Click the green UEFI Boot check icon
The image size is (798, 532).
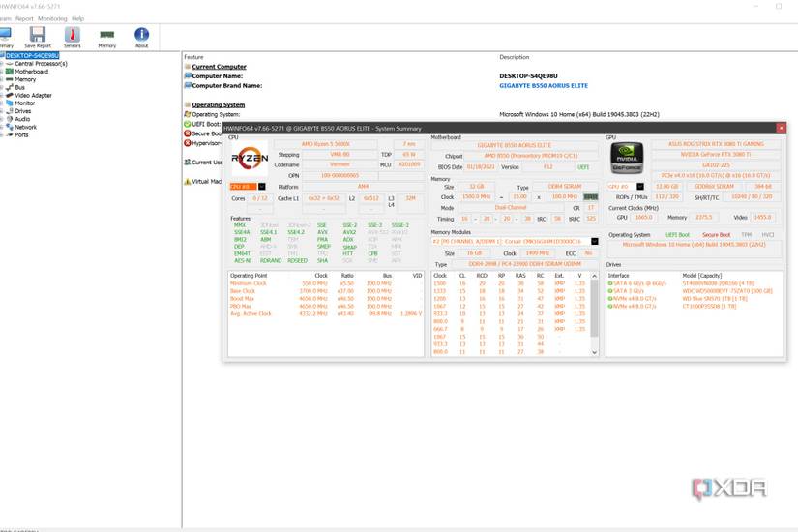[x=188, y=124]
